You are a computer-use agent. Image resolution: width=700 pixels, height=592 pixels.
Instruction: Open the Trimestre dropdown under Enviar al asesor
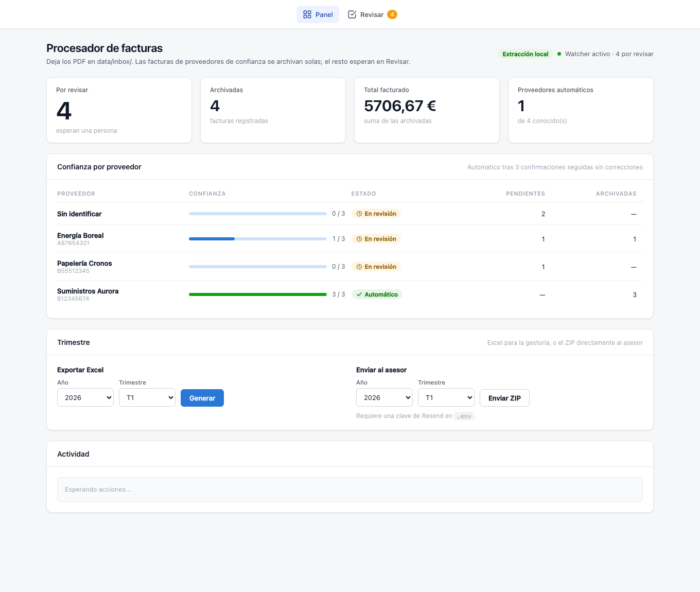[x=446, y=397]
